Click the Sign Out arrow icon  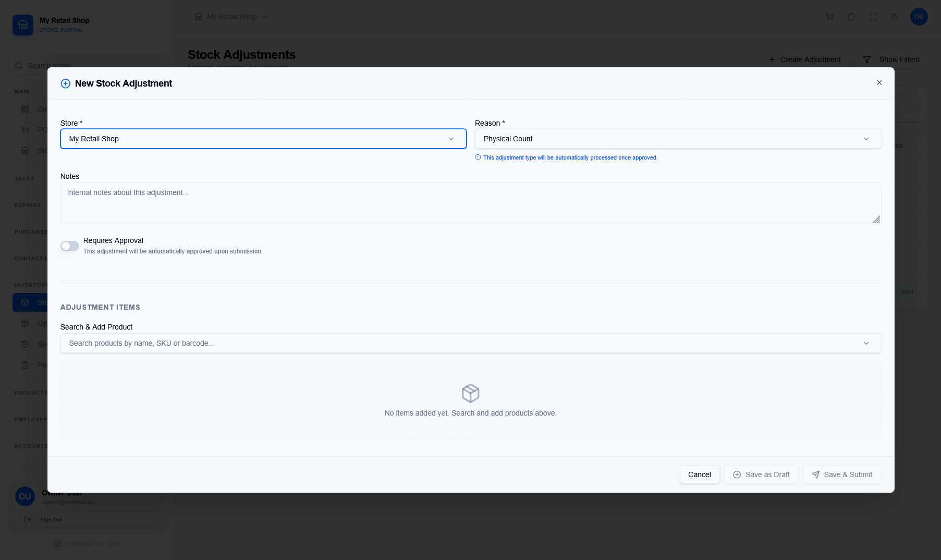tap(28, 519)
